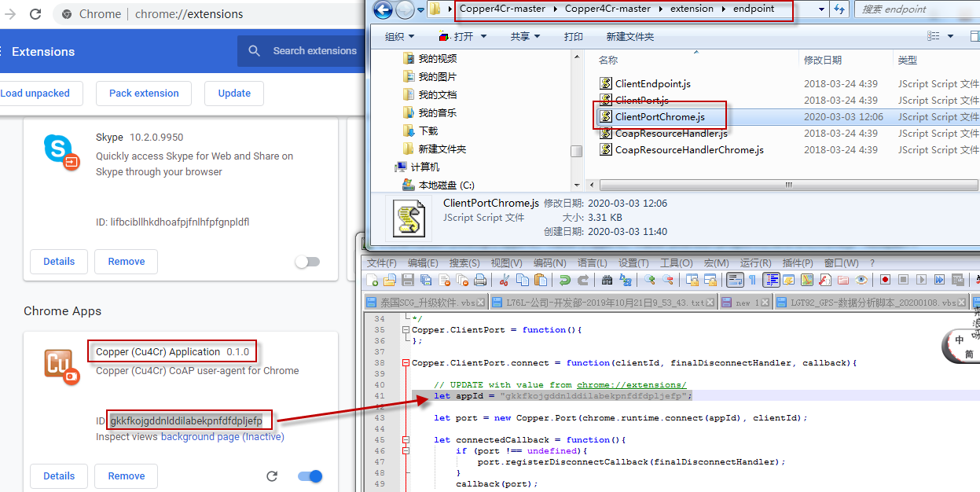Click the Zoom Out icon in Notepad++
The height and width of the screenshot is (492, 980).
[667, 280]
